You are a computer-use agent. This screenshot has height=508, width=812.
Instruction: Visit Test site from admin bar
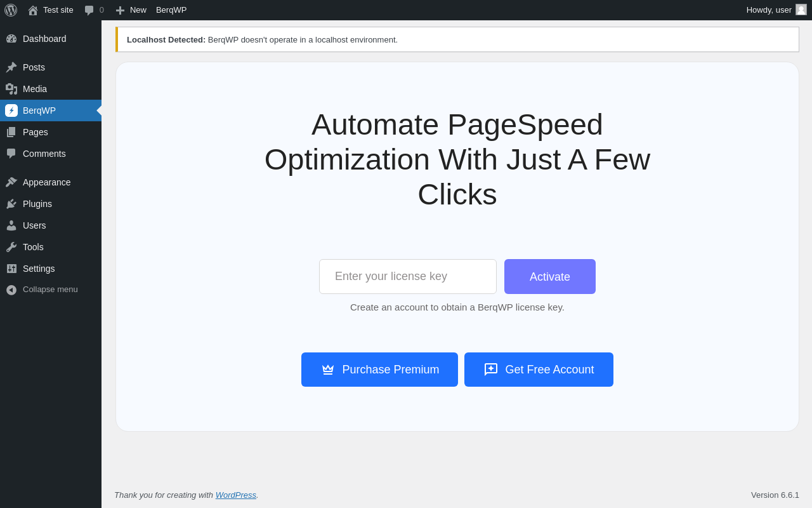click(51, 10)
